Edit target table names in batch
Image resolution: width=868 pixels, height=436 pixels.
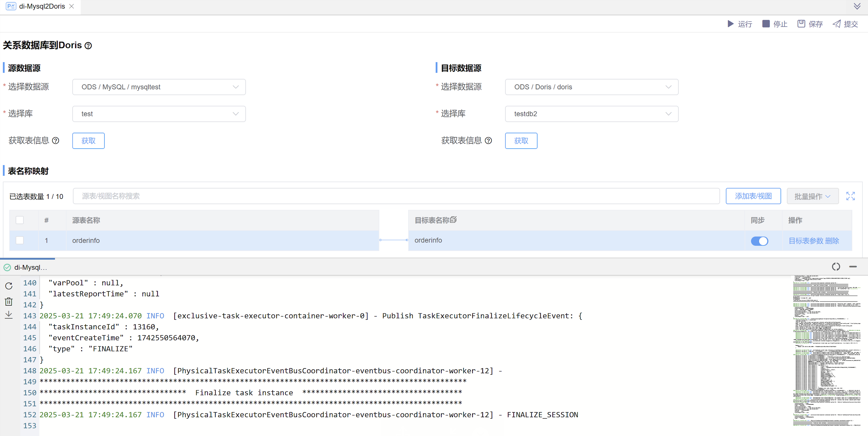pyautogui.click(x=454, y=219)
